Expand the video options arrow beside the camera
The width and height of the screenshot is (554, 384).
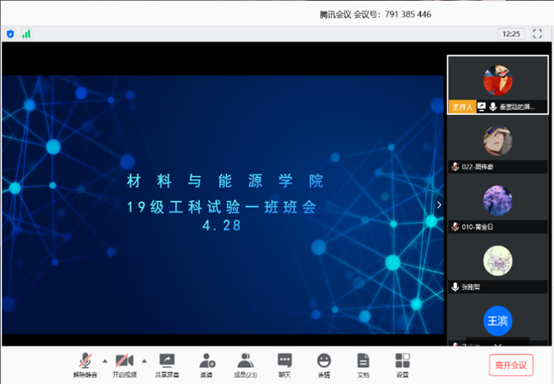point(144,361)
